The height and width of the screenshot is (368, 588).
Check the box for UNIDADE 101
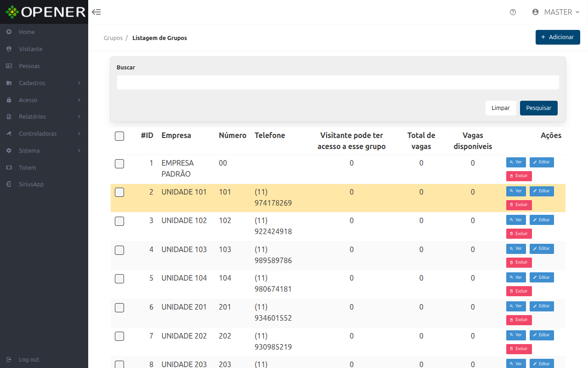[x=119, y=192]
